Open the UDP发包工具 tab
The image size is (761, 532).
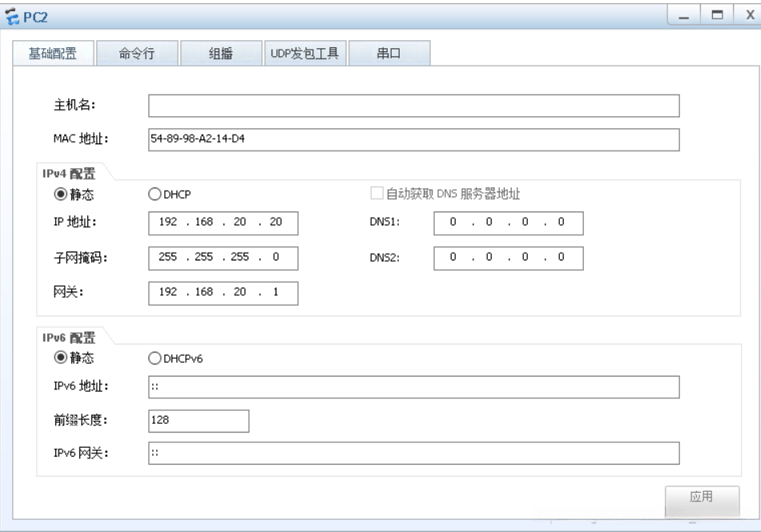click(x=304, y=53)
